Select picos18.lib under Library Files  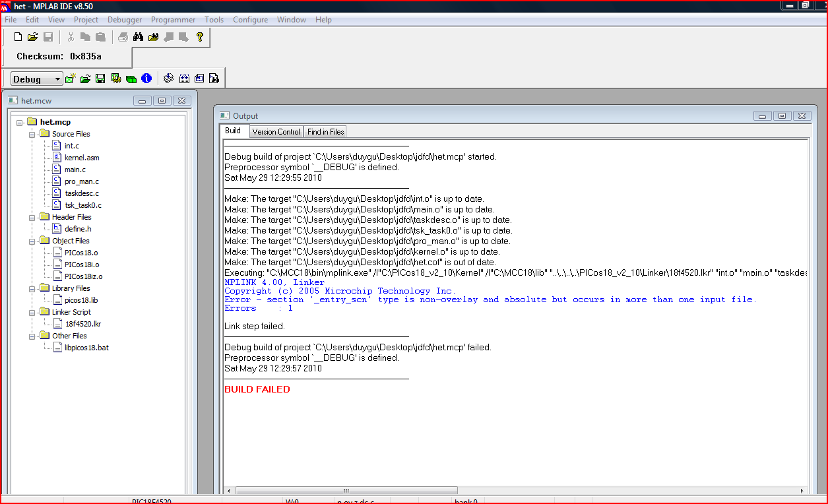point(81,300)
